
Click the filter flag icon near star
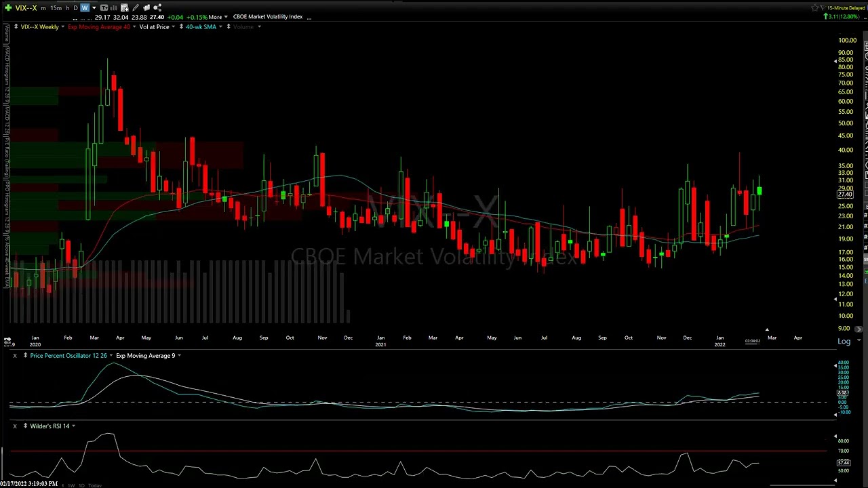823,7
